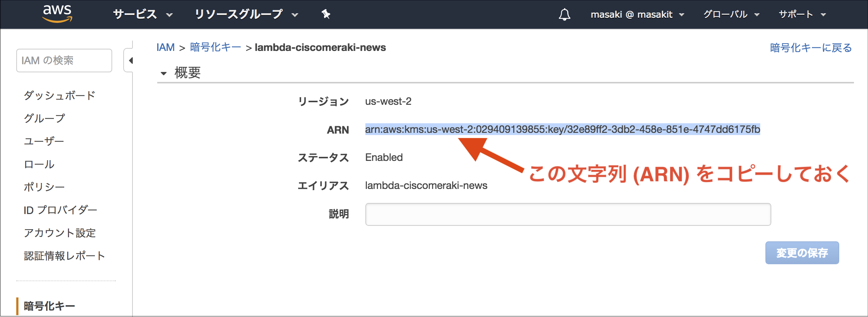Click the 暗号化キーに戻る link
The height and width of the screenshot is (317, 868).
(811, 48)
